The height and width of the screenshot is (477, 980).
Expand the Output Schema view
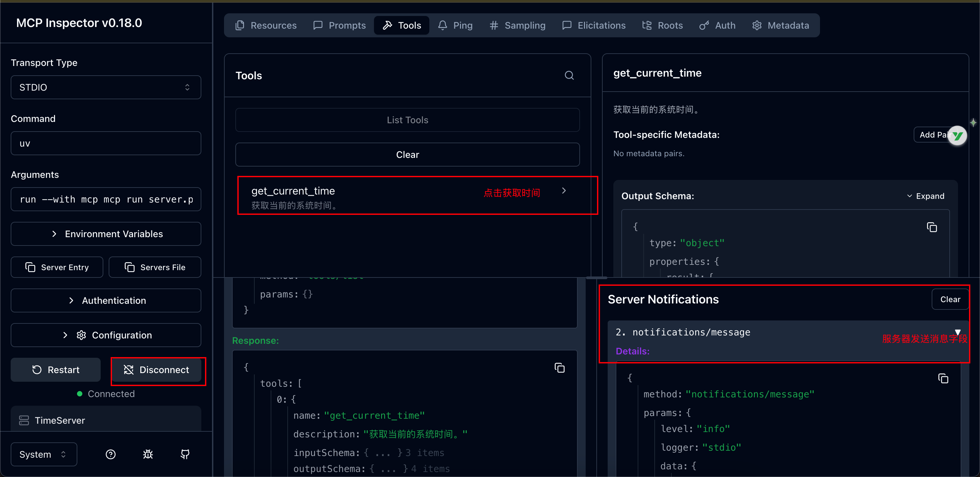925,196
